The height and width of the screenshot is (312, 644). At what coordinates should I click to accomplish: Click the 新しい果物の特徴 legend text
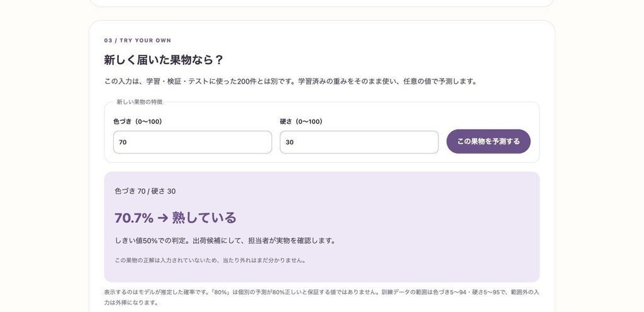point(140,102)
